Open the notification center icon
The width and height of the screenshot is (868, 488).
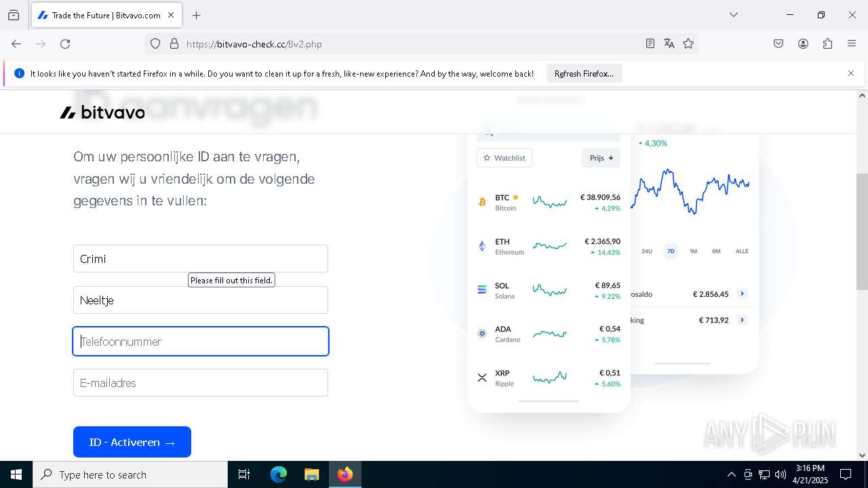[846, 474]
